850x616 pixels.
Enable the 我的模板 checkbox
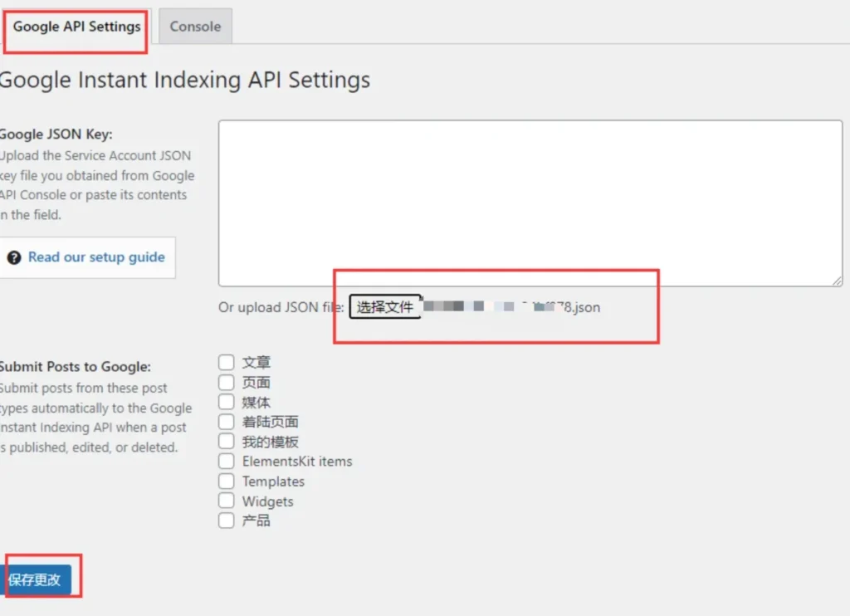(x=226, y=442)
